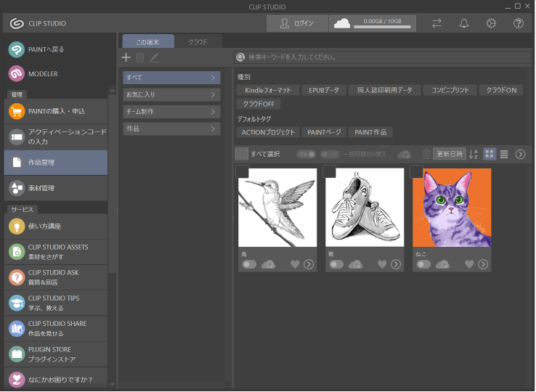536x392 pixels.
Task: Open PLUGIN STORE プラグインストア
Action: point(56,354)
